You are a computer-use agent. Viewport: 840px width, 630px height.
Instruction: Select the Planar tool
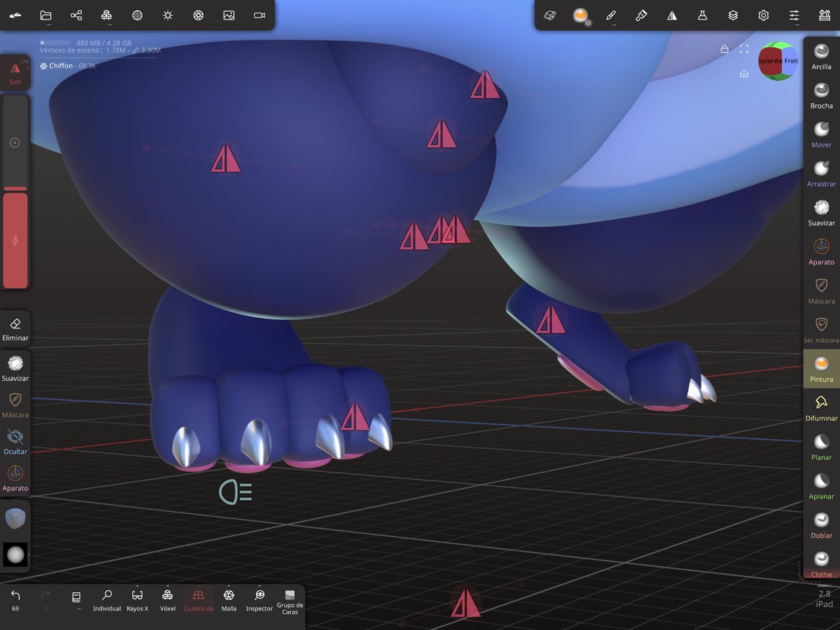[x=822, y=447]
